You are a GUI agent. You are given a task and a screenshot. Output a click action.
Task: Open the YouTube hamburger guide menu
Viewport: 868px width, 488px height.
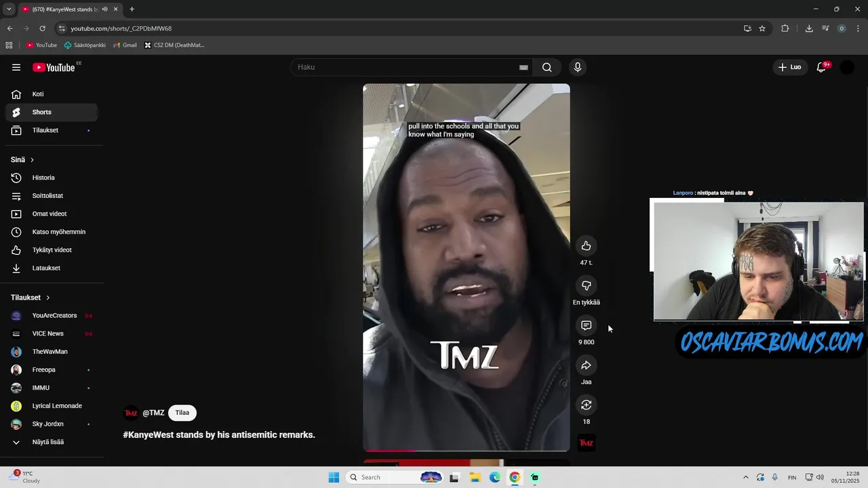click(16, 67)
